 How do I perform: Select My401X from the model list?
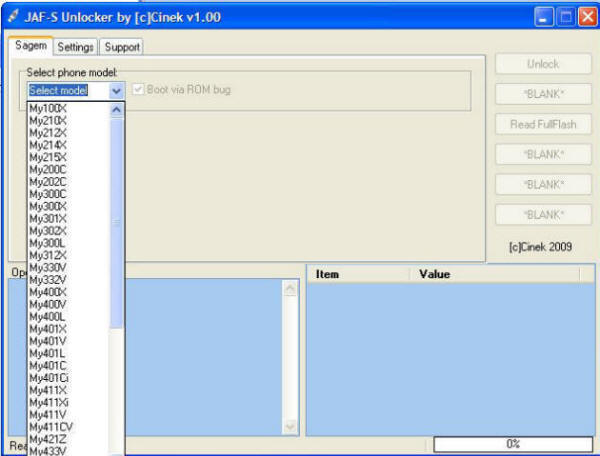(x=69, y=329)
